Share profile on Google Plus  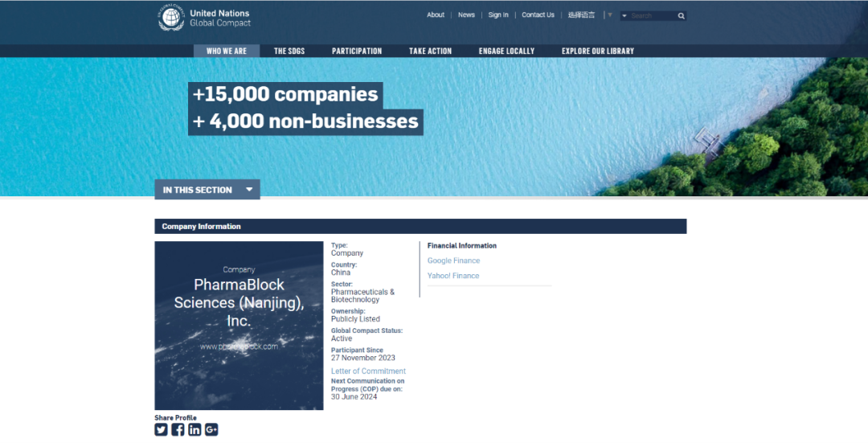click(211, 429)
